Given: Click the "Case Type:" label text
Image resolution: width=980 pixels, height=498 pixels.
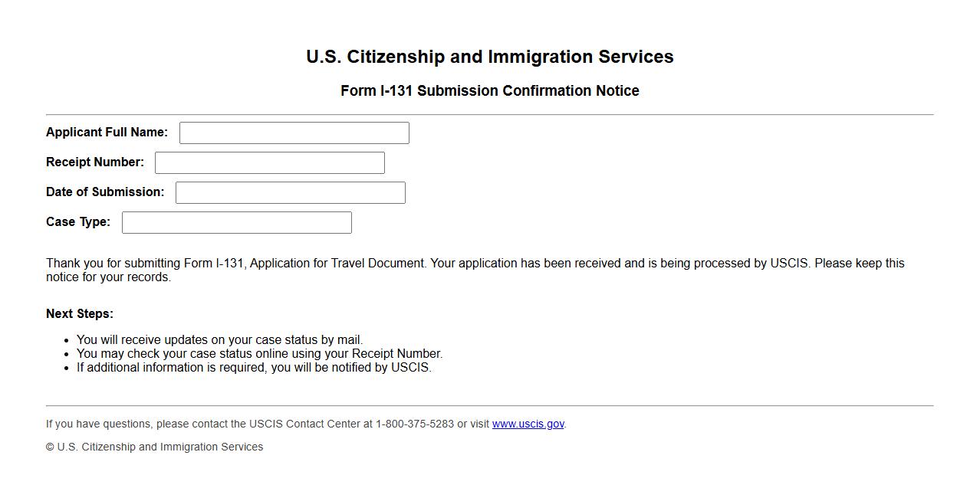Looking at the screenshot, I should click(78, 222).
